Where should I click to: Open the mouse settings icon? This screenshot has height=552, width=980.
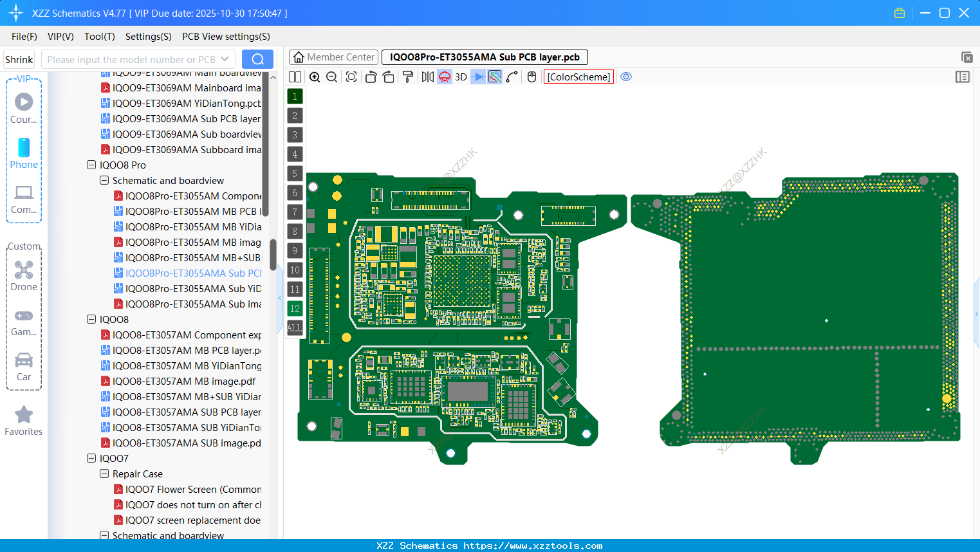[x=531, y=77]
